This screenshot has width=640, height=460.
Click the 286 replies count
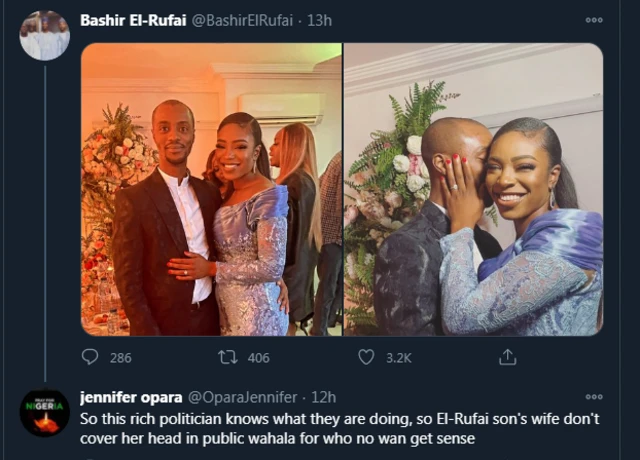tap(122, 357)
